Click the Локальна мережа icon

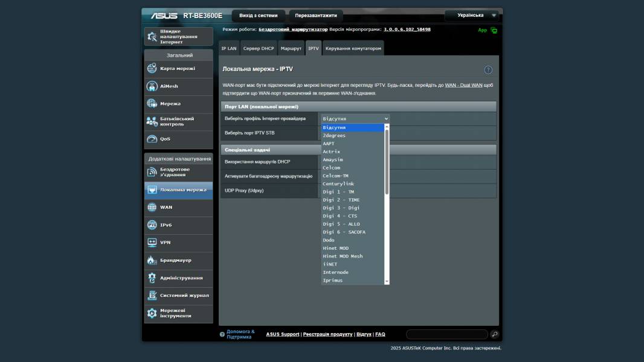pos(152,190)
